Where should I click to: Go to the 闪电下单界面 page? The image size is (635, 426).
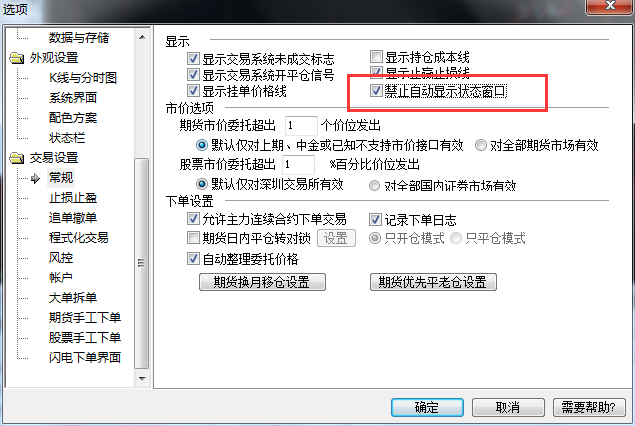point(85,357)
